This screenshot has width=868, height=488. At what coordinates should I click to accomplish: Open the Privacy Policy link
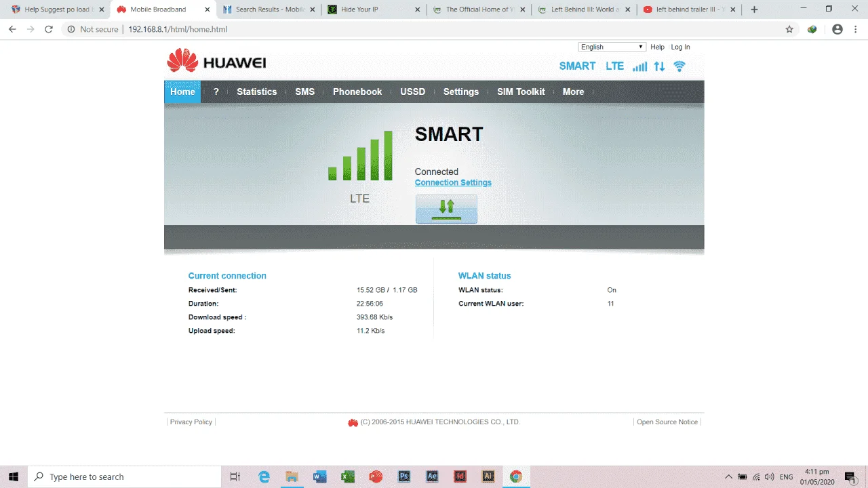(191, 422)
